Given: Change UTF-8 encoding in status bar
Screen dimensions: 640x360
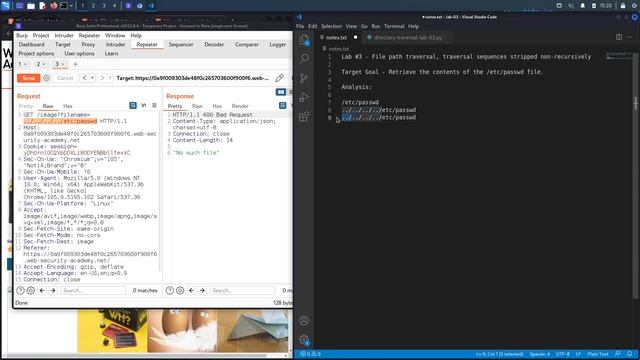Looking at the screenshot, I should pos(562,354).
